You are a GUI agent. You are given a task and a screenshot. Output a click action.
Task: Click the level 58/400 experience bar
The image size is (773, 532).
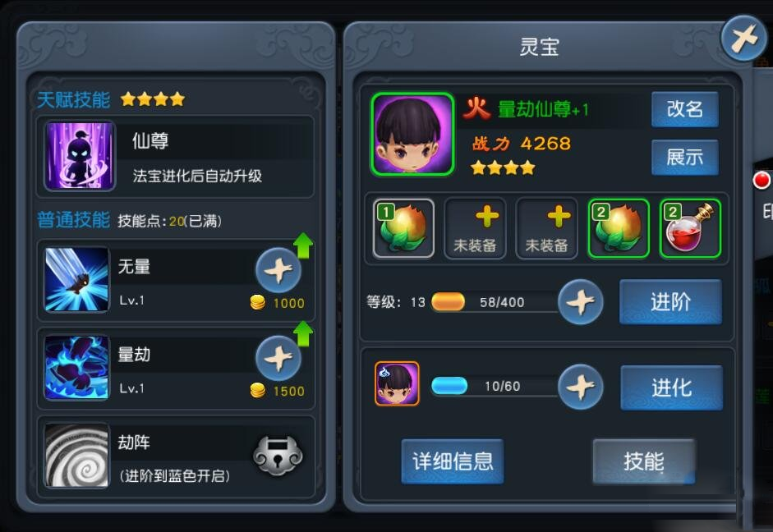495,302
